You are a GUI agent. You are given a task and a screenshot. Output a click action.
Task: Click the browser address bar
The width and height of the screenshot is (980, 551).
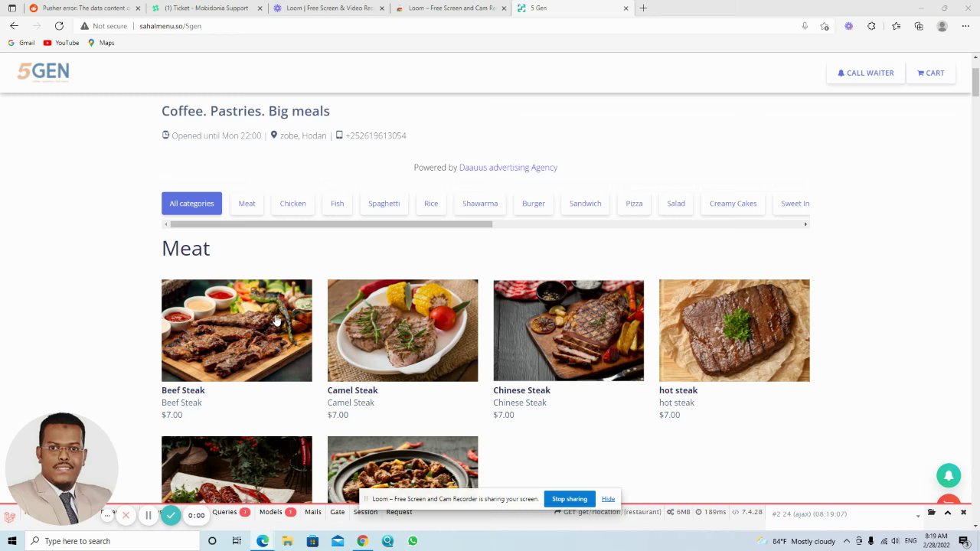(459, 26)
